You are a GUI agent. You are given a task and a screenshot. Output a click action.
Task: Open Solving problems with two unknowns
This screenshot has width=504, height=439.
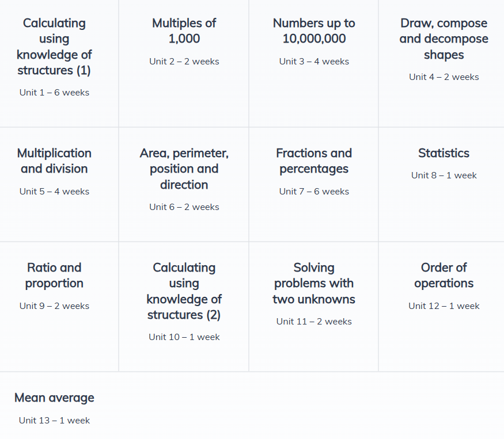pos(314,283)
